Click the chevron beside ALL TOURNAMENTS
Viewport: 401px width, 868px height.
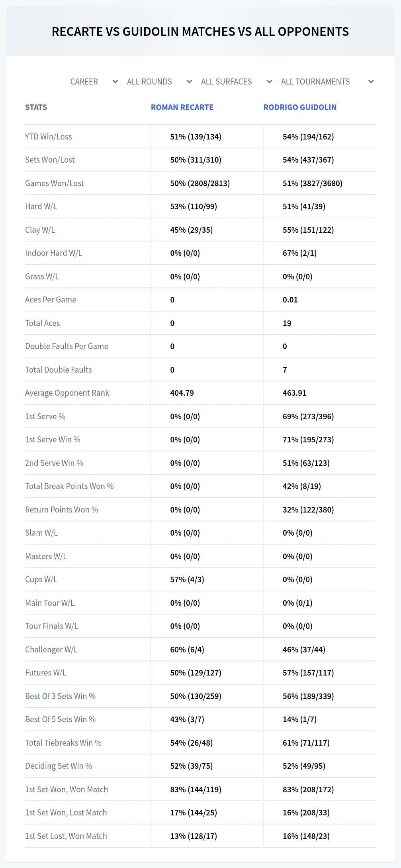click(x=371, y=82)
